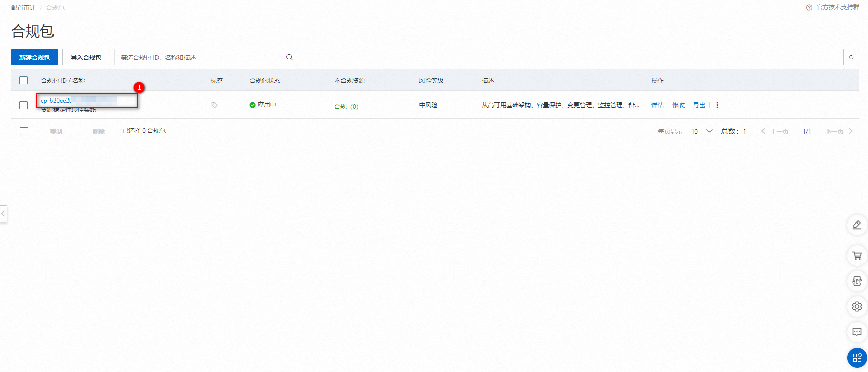Click the 已选择 0 合规包 text
The height and width of the screenshot is (372, 868).
click(x=144, y=131)
